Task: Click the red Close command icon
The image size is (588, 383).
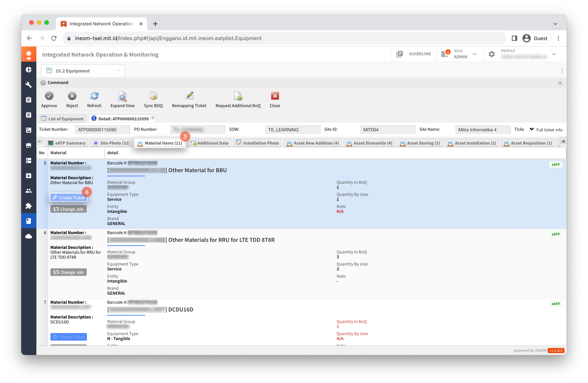Action: click(275, 96)
